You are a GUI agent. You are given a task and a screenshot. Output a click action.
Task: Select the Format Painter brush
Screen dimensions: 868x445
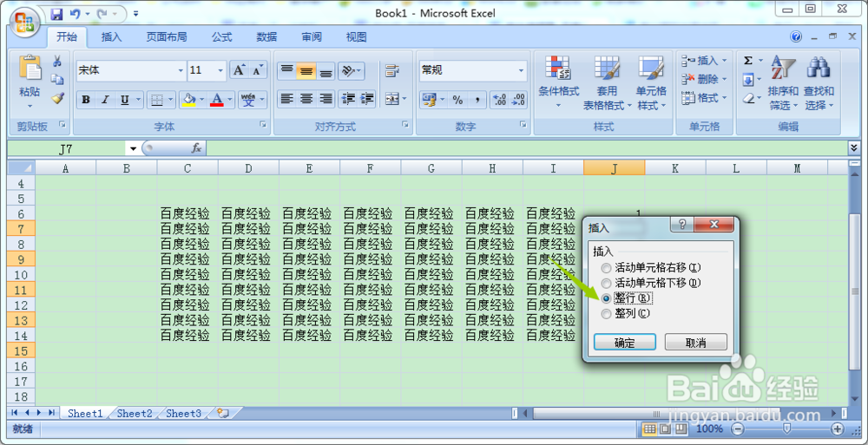[57, 98]
